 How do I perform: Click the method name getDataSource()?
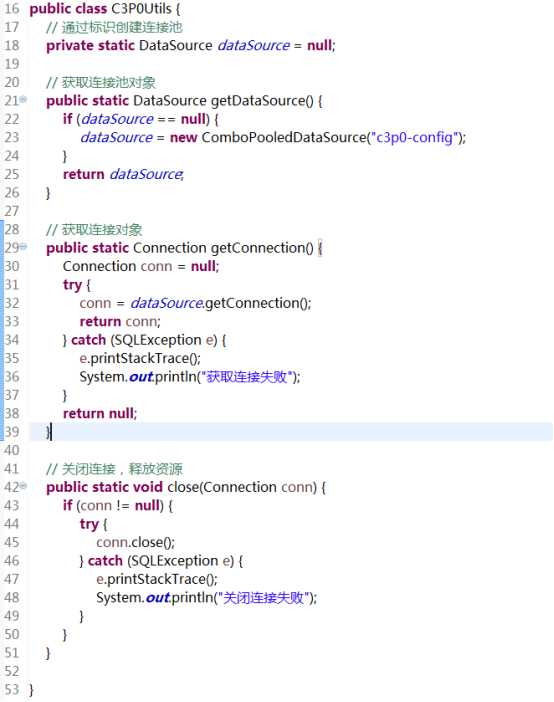click(262, 101)
